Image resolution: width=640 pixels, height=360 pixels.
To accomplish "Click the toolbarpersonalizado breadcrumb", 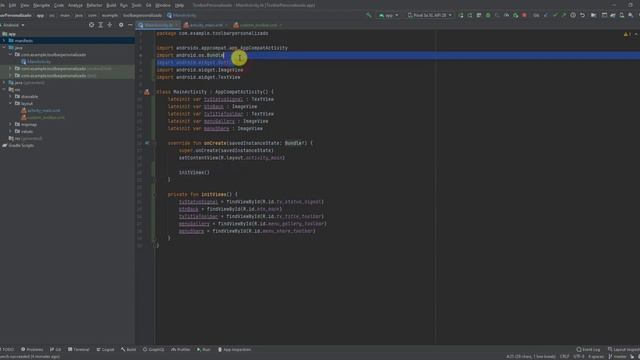I will click(142, 16).
